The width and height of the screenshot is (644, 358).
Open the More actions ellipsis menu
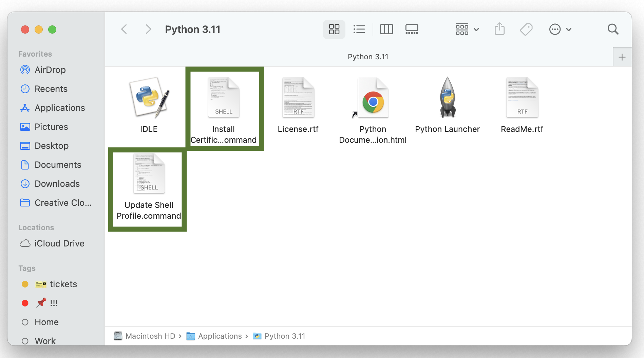[x=560, y=29]
